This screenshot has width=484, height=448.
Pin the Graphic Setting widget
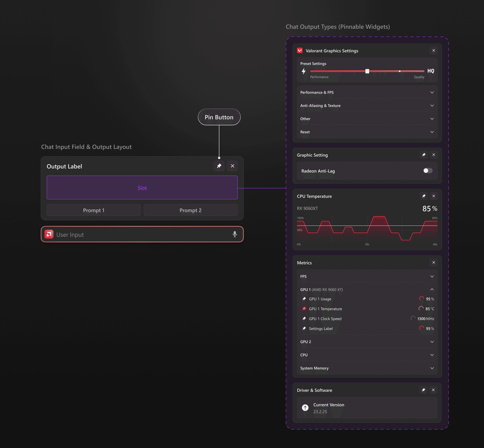coord(424,155)
